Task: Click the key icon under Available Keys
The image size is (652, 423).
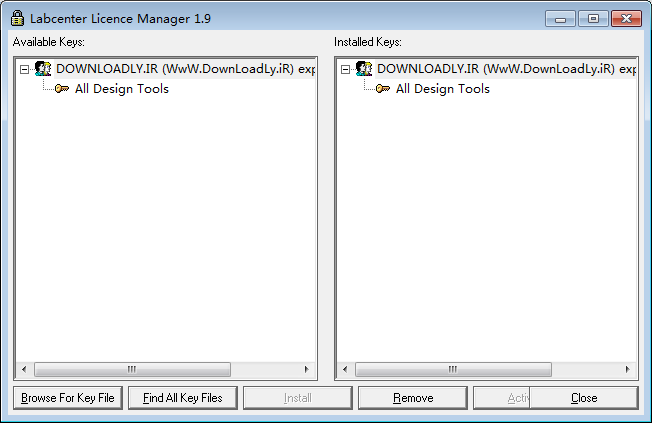Action: tap(62, 88)
